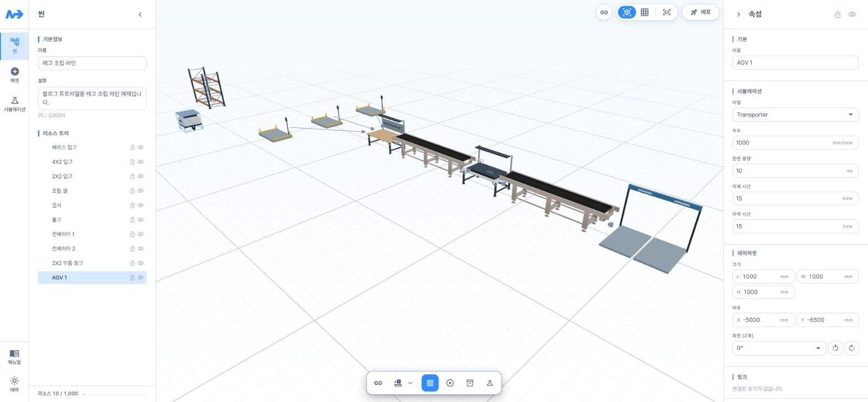Viewport: 868px width, 402px height.
Task: Expand the transporter tool dropdown arrow
Action: point(410,383)
